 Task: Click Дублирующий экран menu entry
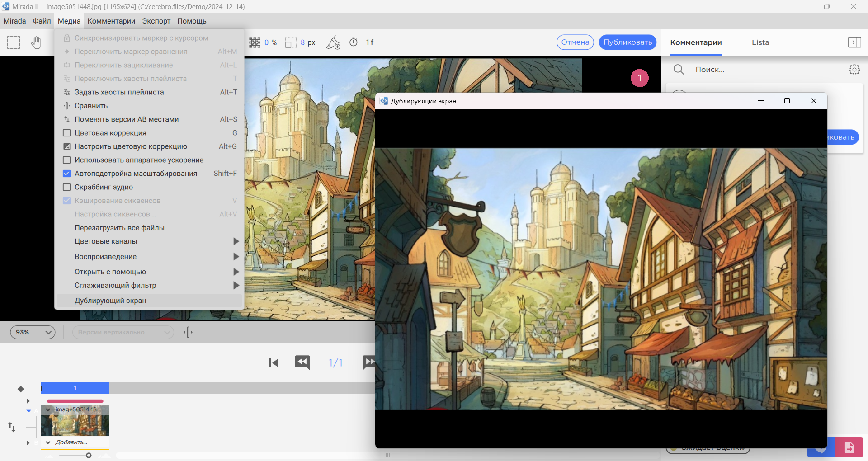pos(149,301)
